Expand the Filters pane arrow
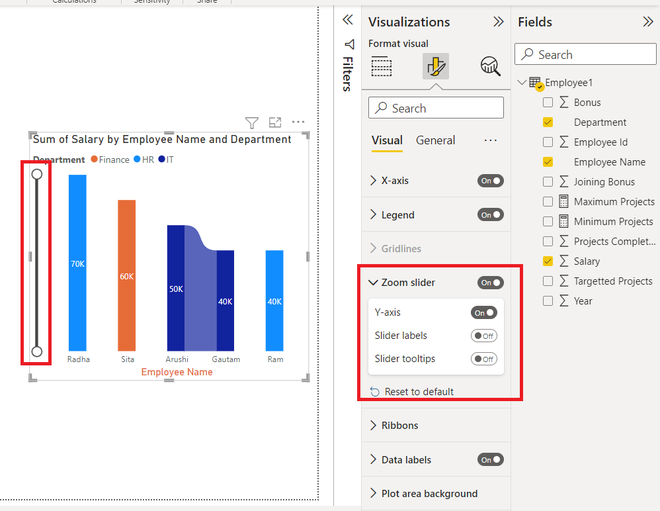Image resolution: width=660 pixels, height=511 pixels. pyautogui.click(x=348, y=20)
